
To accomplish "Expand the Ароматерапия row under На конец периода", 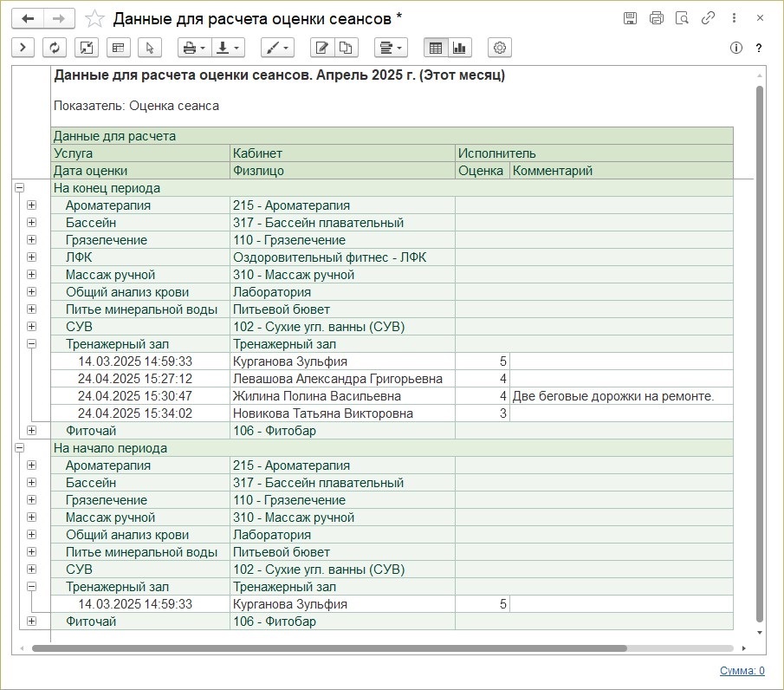I will coord(32,205).
